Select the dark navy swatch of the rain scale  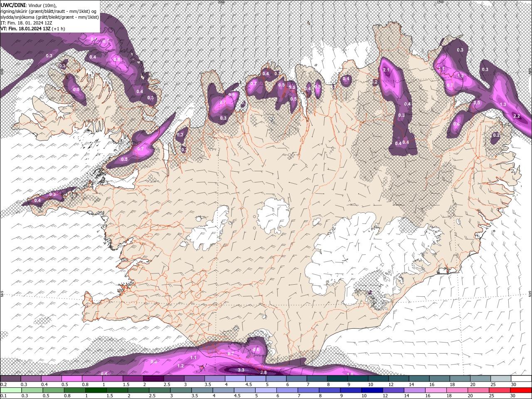(x=372, y=390)
